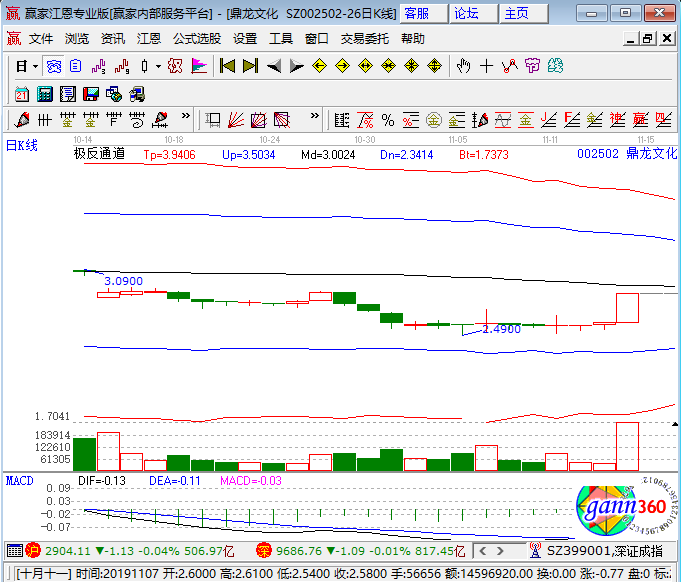Step forward with the right triangle arrow
Screen dimensions: 681x582
coord(297,66)
